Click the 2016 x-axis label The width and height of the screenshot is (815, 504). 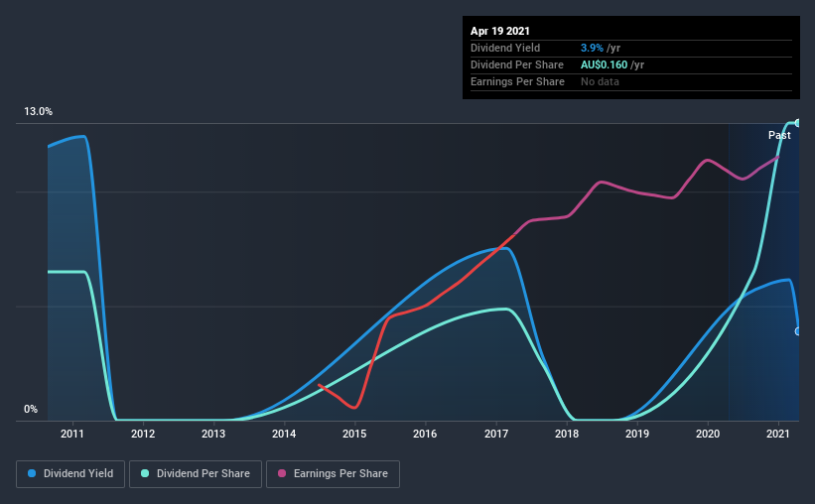(425, 434)
